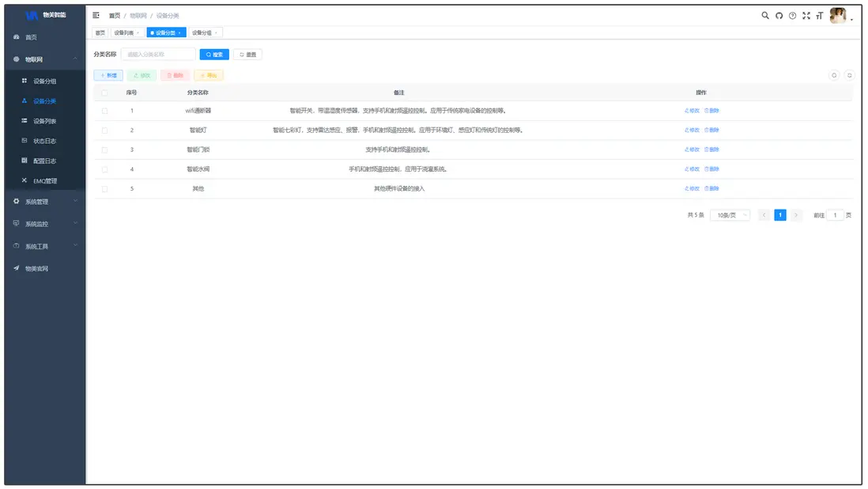Refresh the table with round refresh icon
The height and width of the screenshot is (489, 868).
(849, 75)
